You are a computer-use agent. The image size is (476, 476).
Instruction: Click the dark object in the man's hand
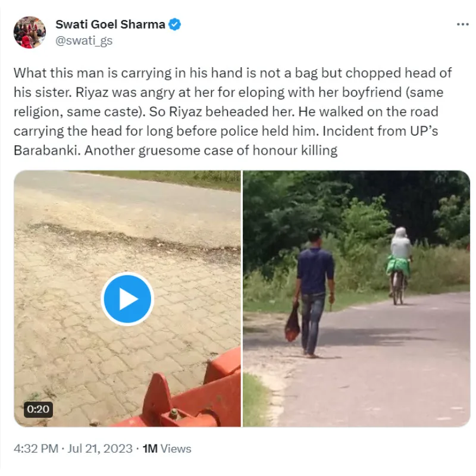293,324
